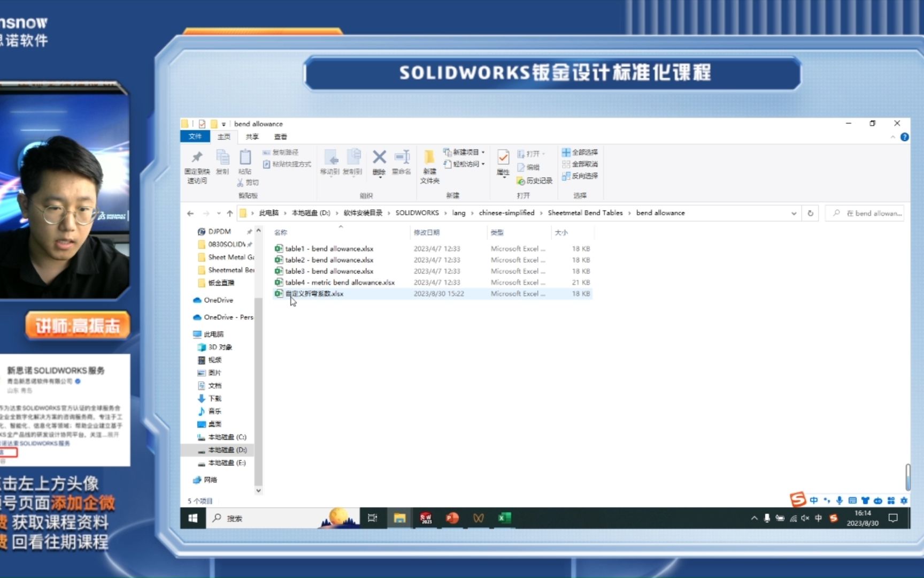Click 反向选择 invert selection
Viewport: 924px width, 578px height.
580,176
